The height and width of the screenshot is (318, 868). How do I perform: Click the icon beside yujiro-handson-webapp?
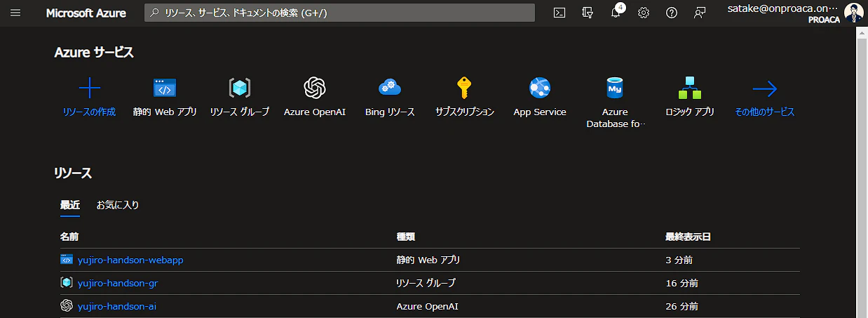tap(67, 260)
